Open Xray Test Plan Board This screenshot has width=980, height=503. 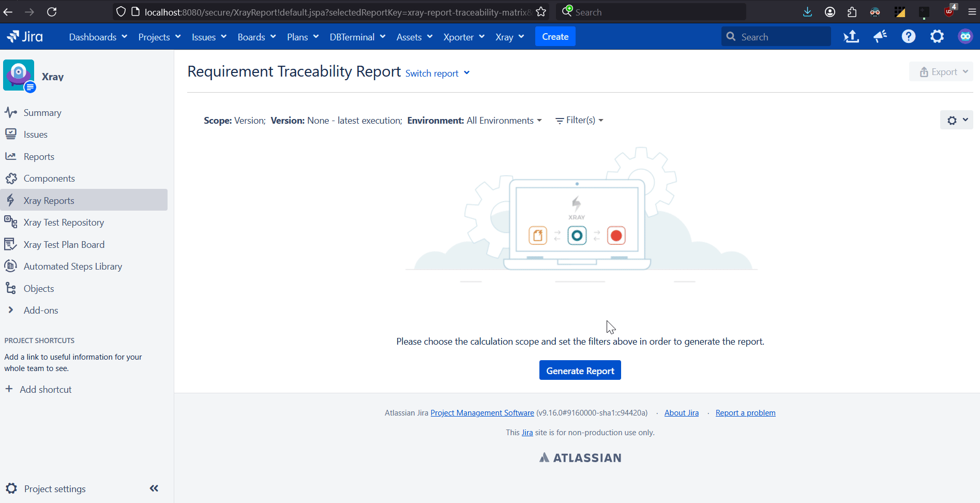pos(64,245)
